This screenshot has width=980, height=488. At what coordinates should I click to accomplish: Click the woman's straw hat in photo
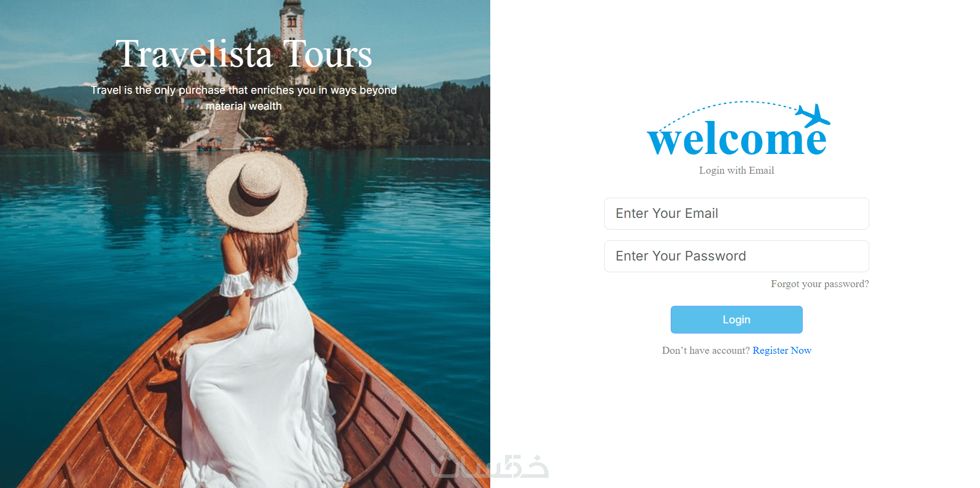point(257,192)
